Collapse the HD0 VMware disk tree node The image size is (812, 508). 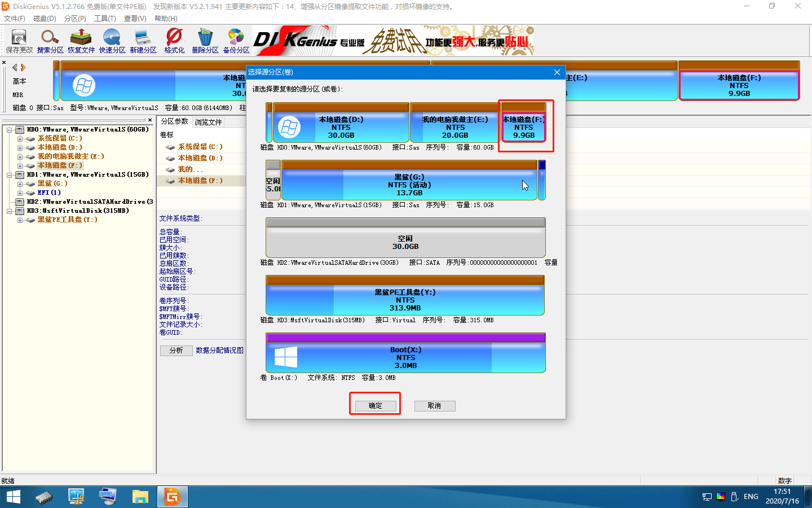click(x=10, y=130)
